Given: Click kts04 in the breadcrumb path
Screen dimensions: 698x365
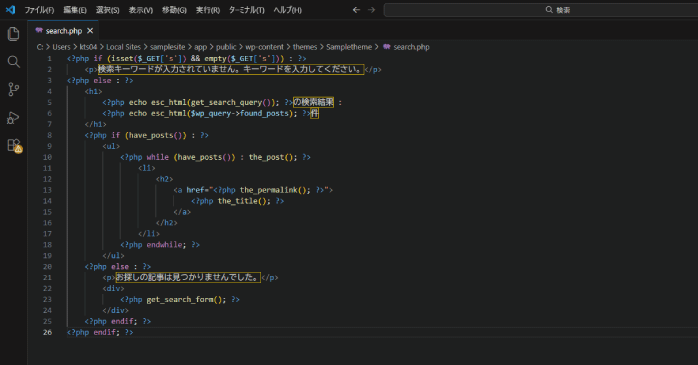Looking at the screenshot, I should (88, 47).
